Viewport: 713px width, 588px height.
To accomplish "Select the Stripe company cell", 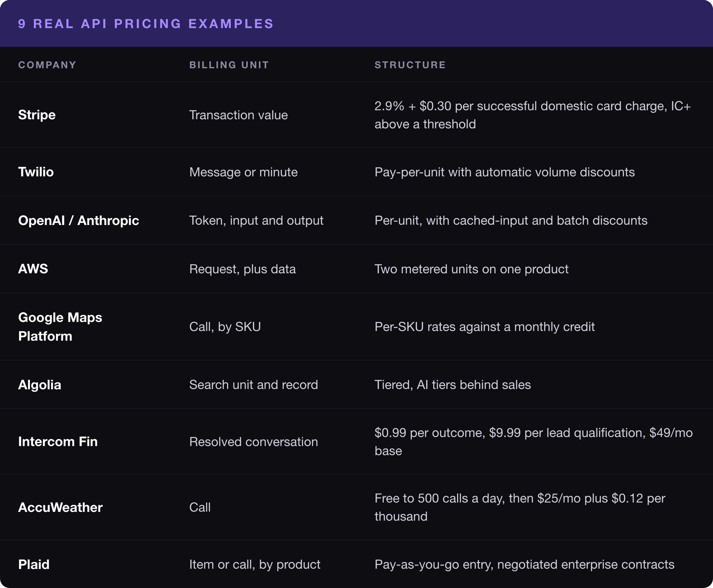I will pyautogui.click(x=37, y=115).
